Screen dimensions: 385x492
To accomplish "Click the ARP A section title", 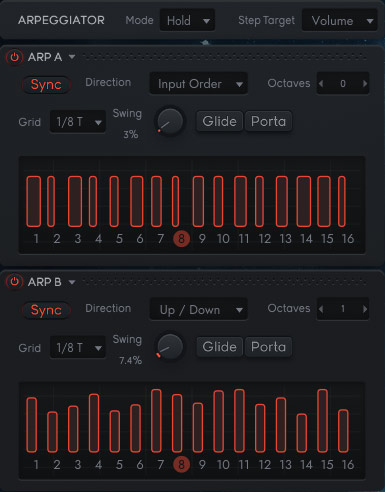I will click(x=45, y=57).
